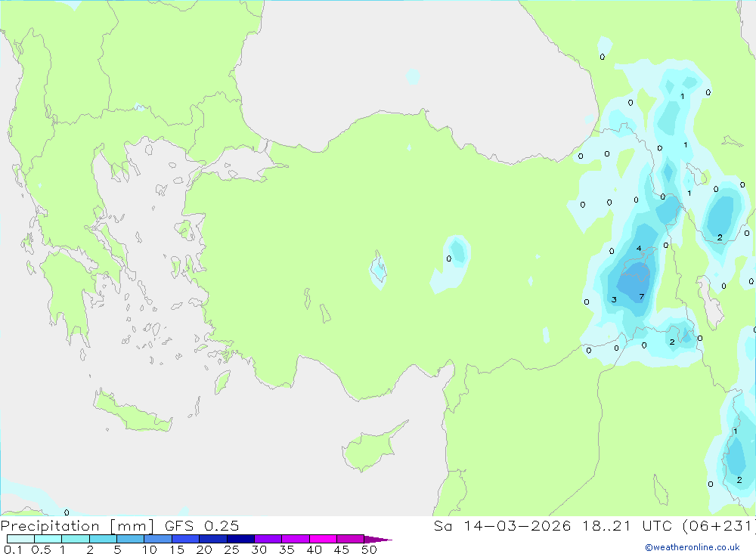Click the precipitation value '4' on the map
The image size is (756, 554).
pyautogui.click(x=639, y=249)
